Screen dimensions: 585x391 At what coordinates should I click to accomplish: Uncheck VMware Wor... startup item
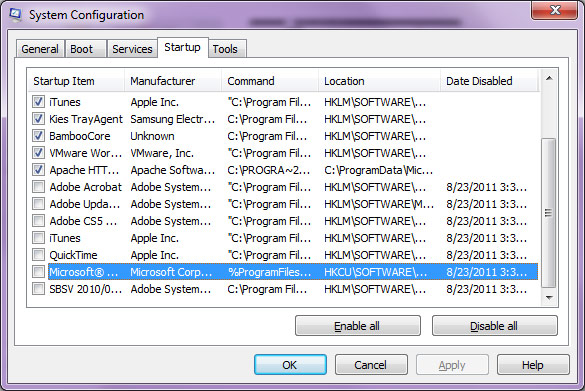[38, 153]
